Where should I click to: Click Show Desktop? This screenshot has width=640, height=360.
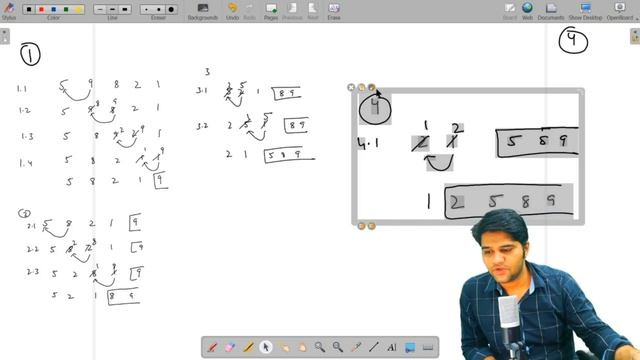click(x=585, y=11)
